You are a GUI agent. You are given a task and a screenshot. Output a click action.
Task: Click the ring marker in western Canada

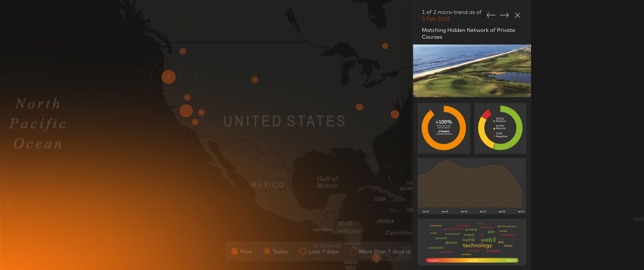coord(186,25)
